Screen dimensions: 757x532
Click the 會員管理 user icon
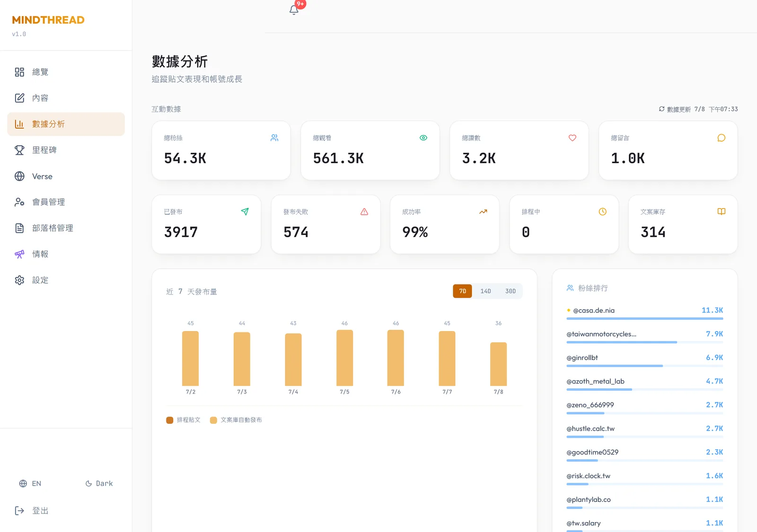point(19,202)
